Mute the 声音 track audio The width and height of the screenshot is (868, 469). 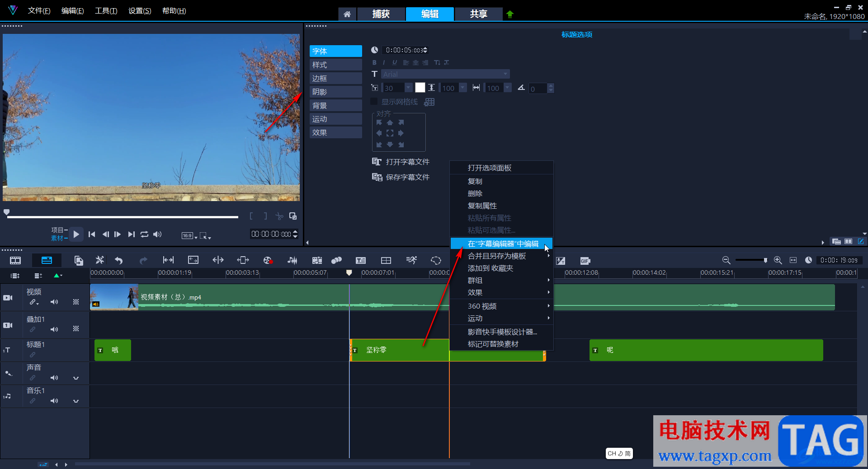pyautogui.click(x=54, y=378)
